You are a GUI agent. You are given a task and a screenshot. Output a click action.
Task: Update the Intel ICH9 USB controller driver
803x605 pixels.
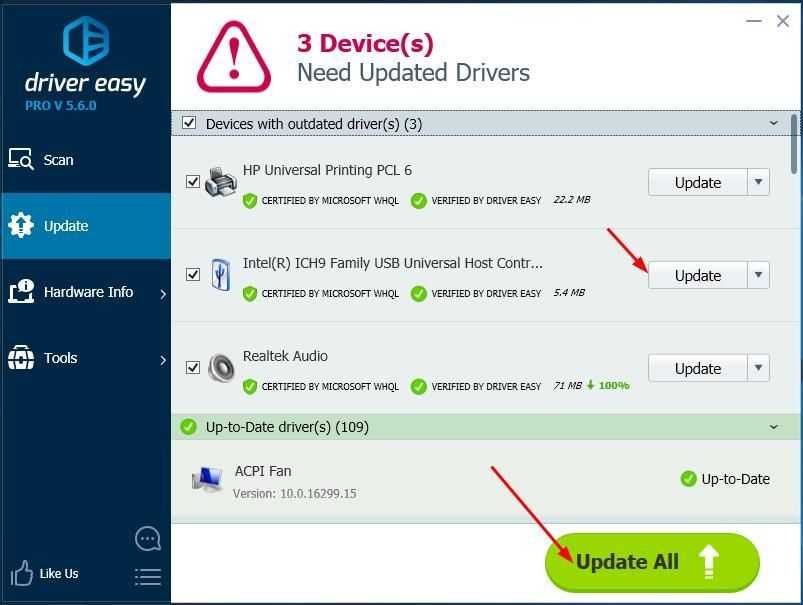[698, 275]
